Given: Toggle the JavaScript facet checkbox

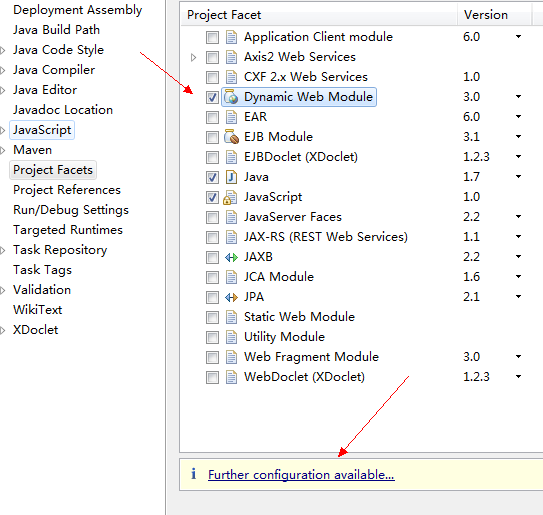Looking at the screenshot, I should [212, 197].
